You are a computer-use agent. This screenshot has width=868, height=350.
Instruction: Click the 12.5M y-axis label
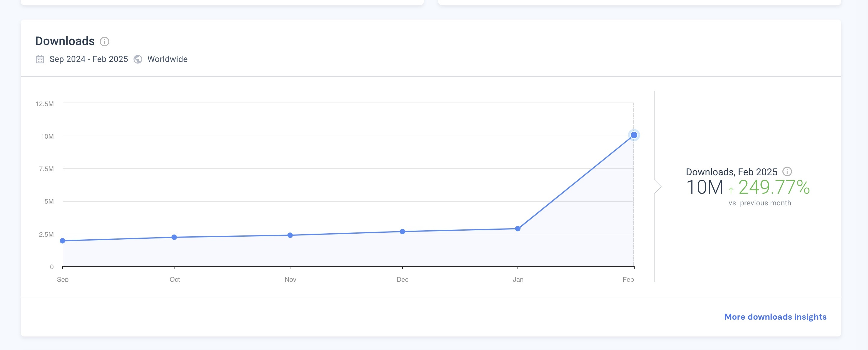click(x=44, y=104)
